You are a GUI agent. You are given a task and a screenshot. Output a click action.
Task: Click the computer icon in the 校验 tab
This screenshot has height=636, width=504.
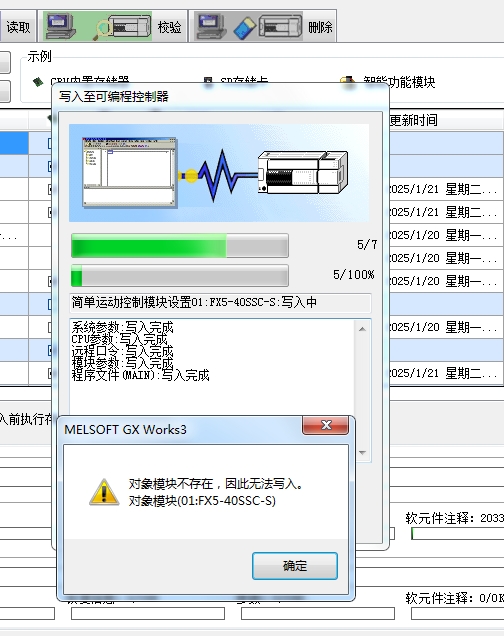(60, 27)
